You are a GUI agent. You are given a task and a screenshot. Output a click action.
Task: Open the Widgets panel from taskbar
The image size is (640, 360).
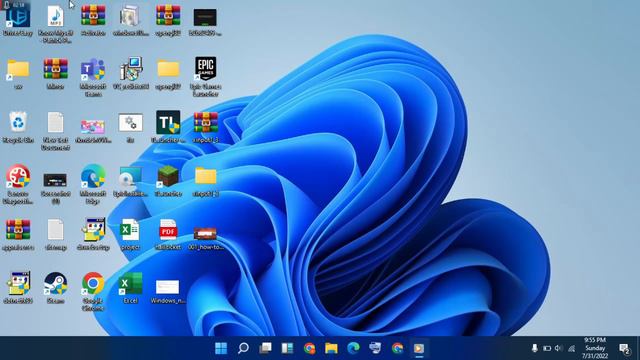pyautogui.click(x=287, y=348)
